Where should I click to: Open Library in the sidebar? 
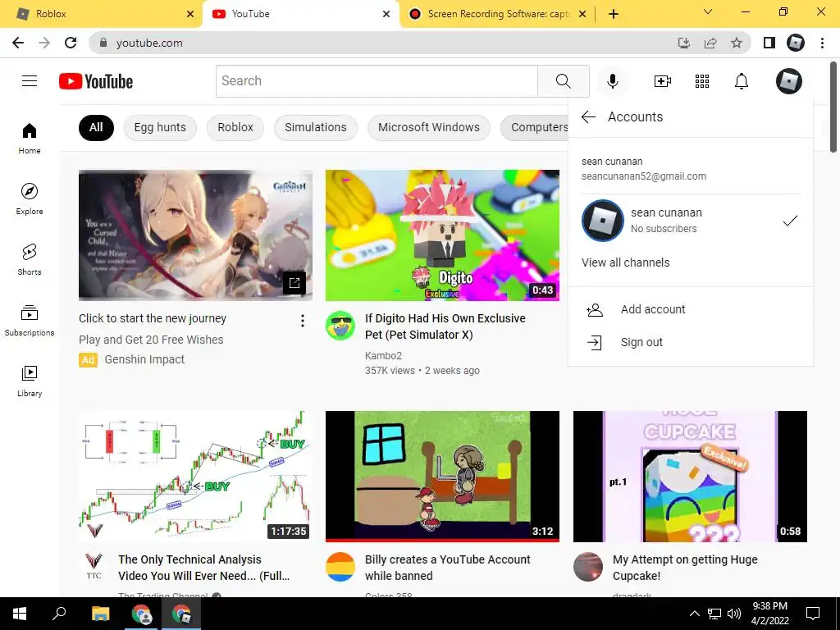point(30,381)
